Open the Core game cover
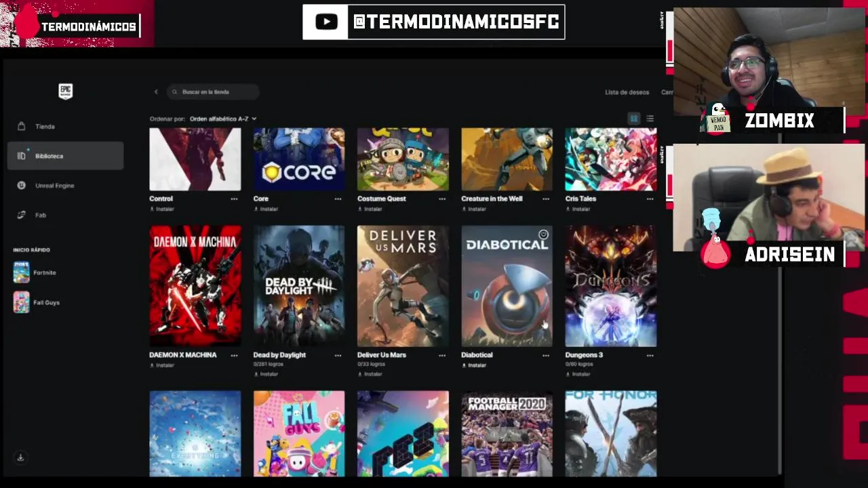Screen dimensions: 868x488 [299, 159]
